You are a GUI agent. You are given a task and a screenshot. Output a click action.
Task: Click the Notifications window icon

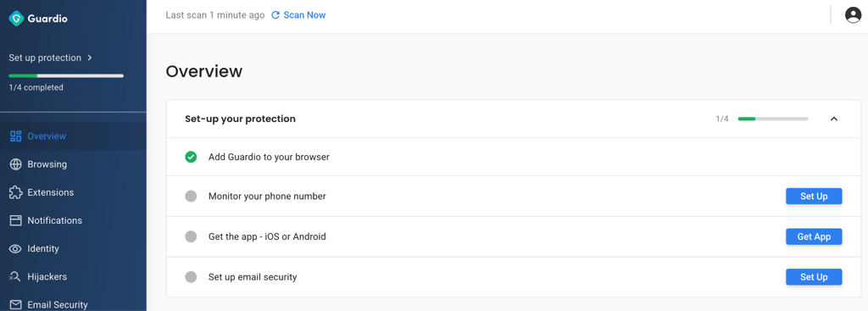point(16,220)
